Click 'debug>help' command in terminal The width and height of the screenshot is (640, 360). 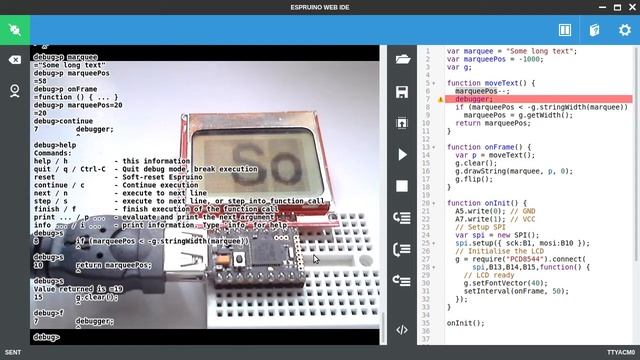click(55, 145)
